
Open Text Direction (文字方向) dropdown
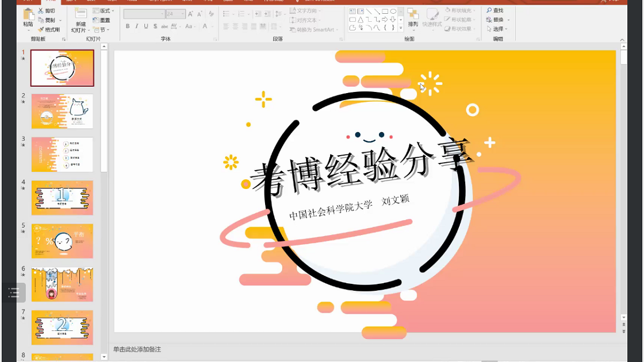(x=305, y=11)
